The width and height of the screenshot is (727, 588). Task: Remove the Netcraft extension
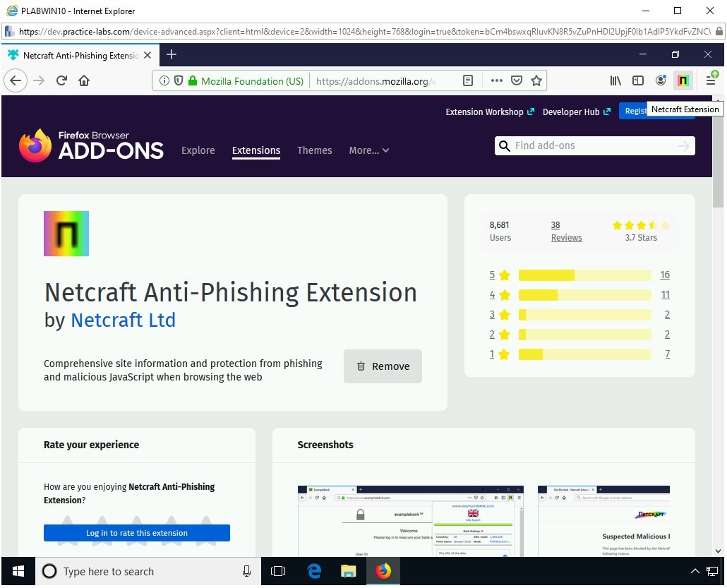click(x=383, y=366)
